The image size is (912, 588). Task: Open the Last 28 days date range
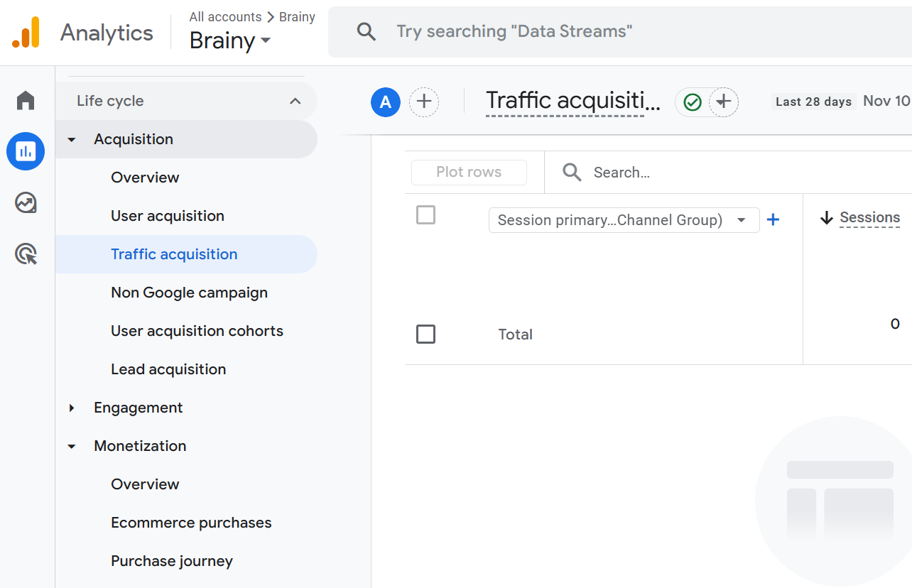click(813, 102)
